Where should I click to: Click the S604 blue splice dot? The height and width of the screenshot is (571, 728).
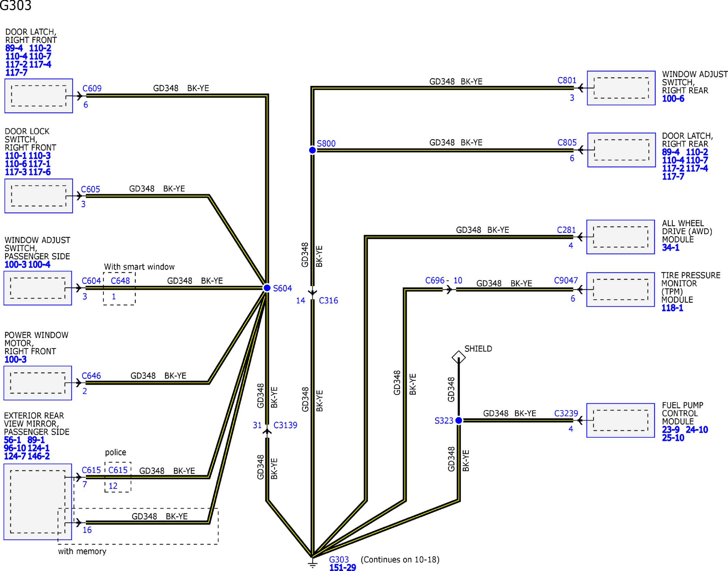(267, 288)
